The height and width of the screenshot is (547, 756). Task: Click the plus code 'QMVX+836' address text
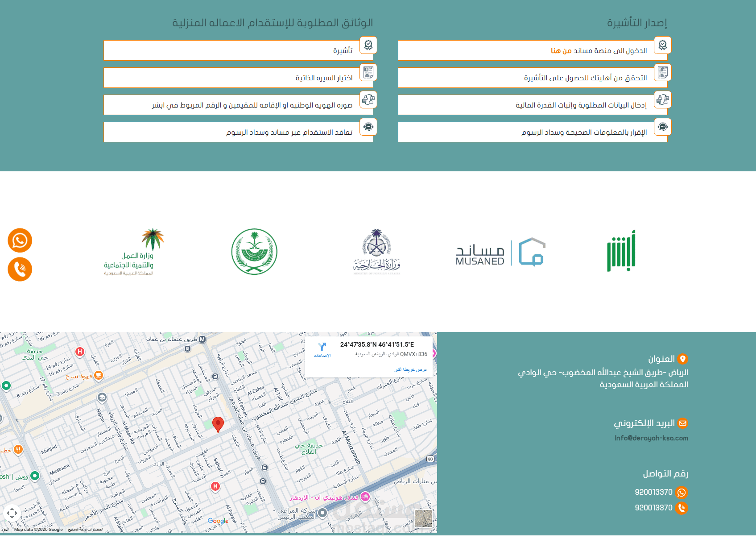391,354
